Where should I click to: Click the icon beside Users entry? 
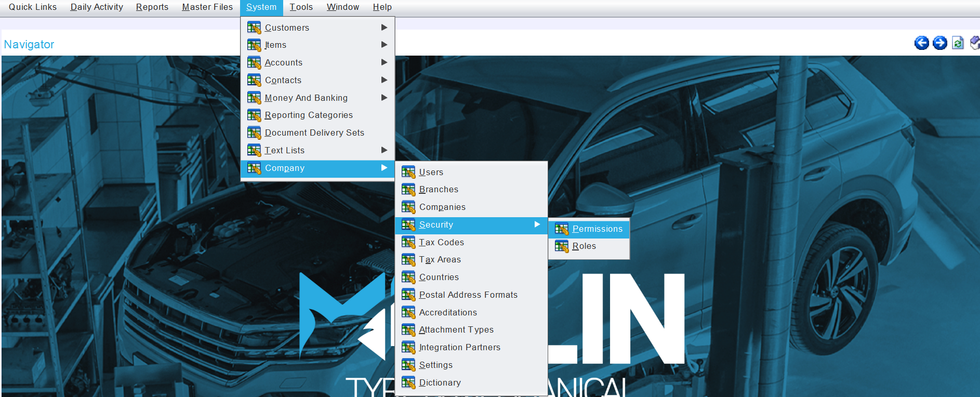[408, 173]
